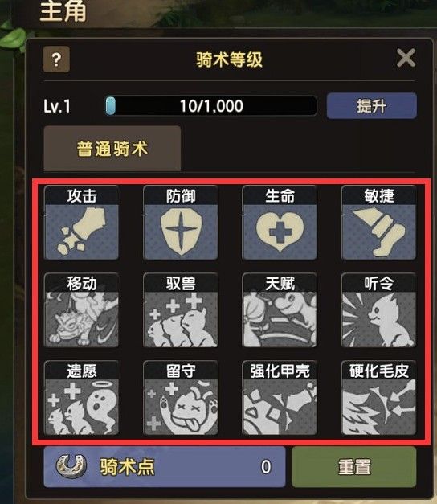Select the 驭兽 beast taming skill
The height and width of the screenshot is (504, 437).
pos(181,310)
